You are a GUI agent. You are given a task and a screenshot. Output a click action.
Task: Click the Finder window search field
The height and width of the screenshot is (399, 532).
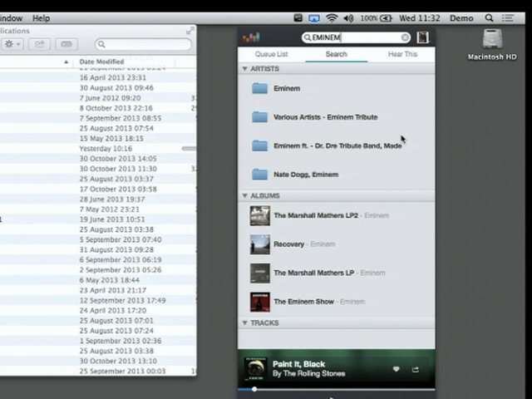[144, 44]
